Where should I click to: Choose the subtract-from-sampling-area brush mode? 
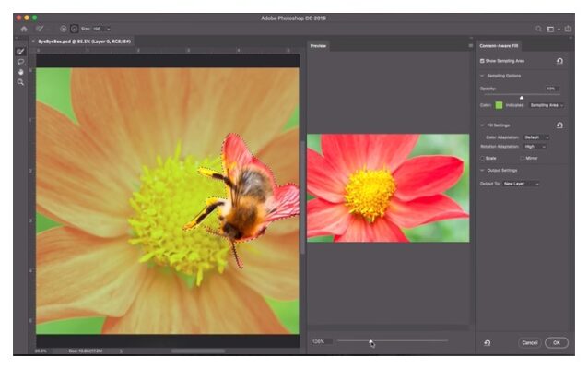pos(75,29)
